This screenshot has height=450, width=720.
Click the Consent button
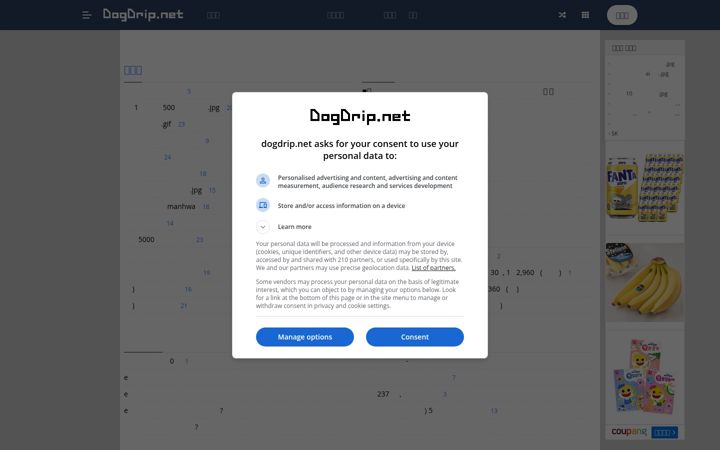tap(415, 337)
